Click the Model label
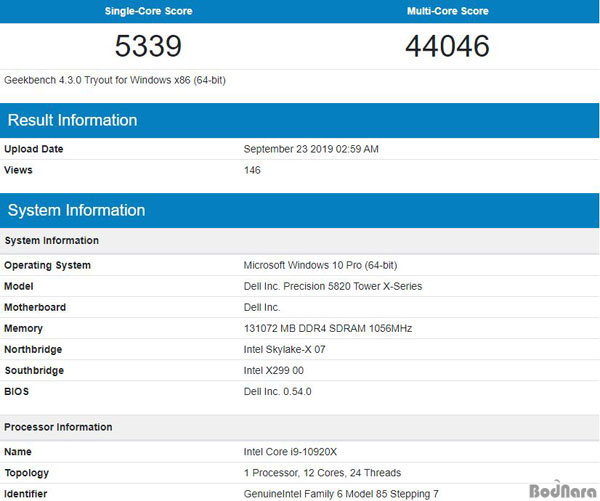This screenshot has height=501, width=600. click(x=19, y=286)
